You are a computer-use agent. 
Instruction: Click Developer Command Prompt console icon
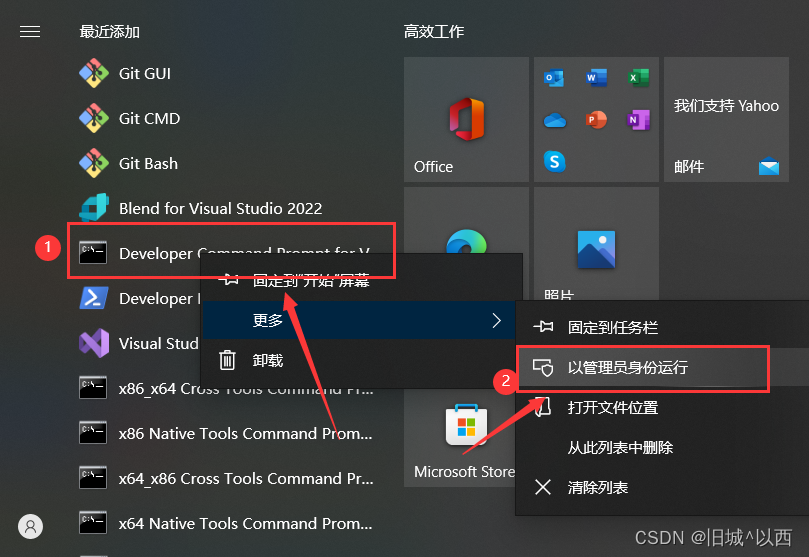93,253
